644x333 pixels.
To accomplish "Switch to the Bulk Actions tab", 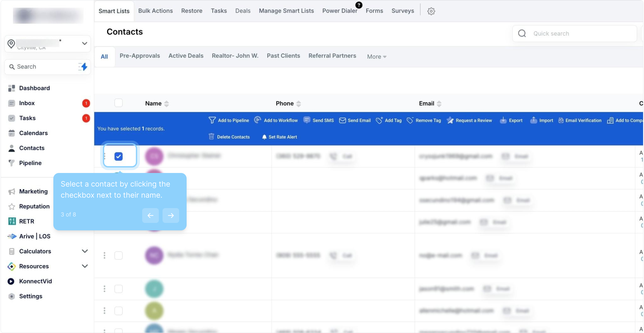I will pyautogui.click(x=155, y=11).
